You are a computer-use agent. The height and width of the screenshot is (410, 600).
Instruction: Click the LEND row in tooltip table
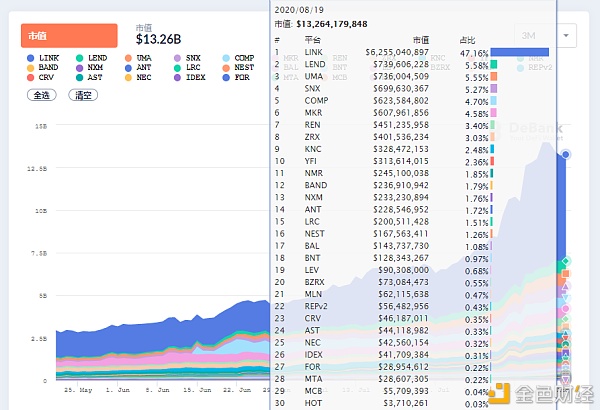coord(386,64)
